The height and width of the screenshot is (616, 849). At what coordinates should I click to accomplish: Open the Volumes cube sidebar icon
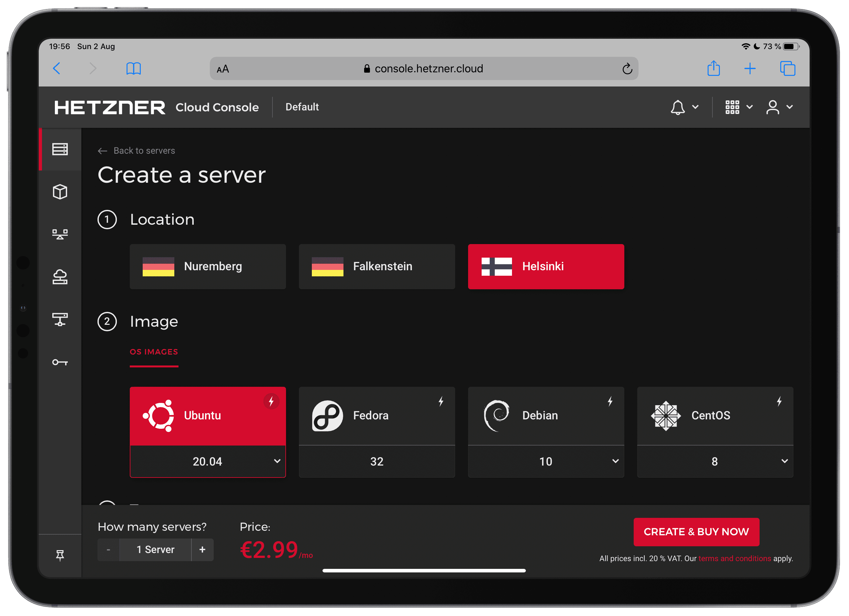point(60,192)
